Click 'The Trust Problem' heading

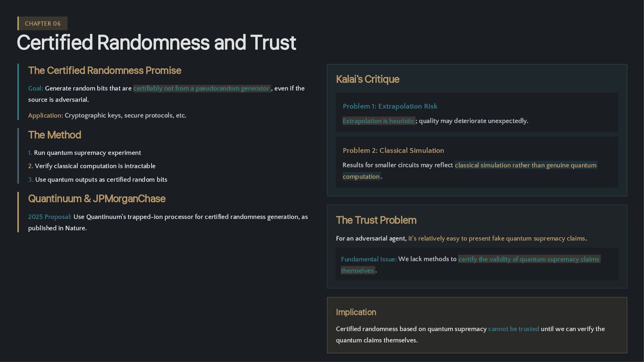coord(376,220)
